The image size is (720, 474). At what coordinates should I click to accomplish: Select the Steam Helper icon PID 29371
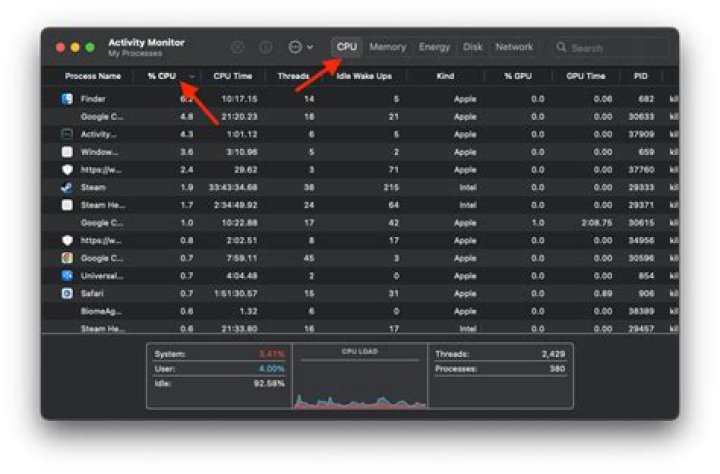click(67, 205)
